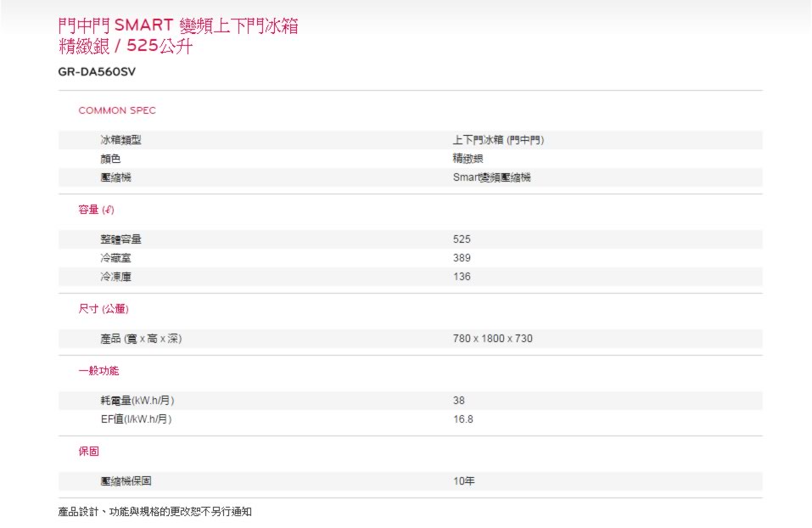Screen dimensions: 812x528
Task: Click the 'EF值(l/kW.h/月)' row label
Action: point(137,419)
